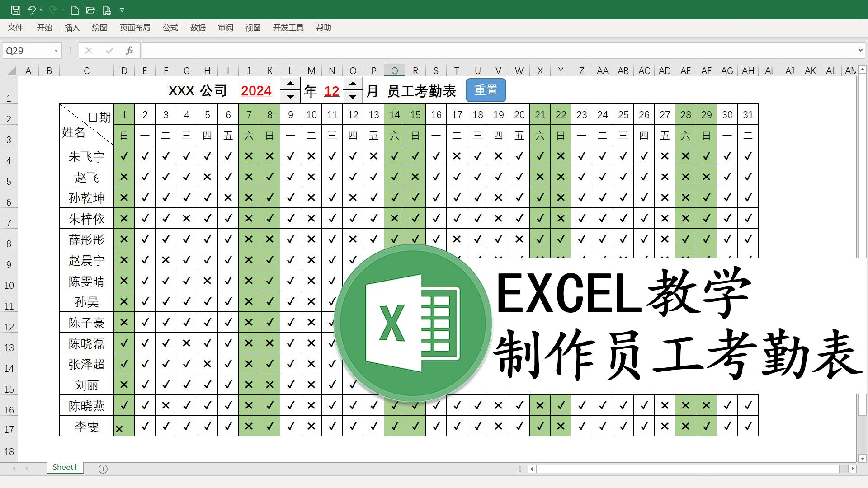This screenshot has height=488, width=868.
Task: Click date header cell 14
Action: tap(395, 115)
